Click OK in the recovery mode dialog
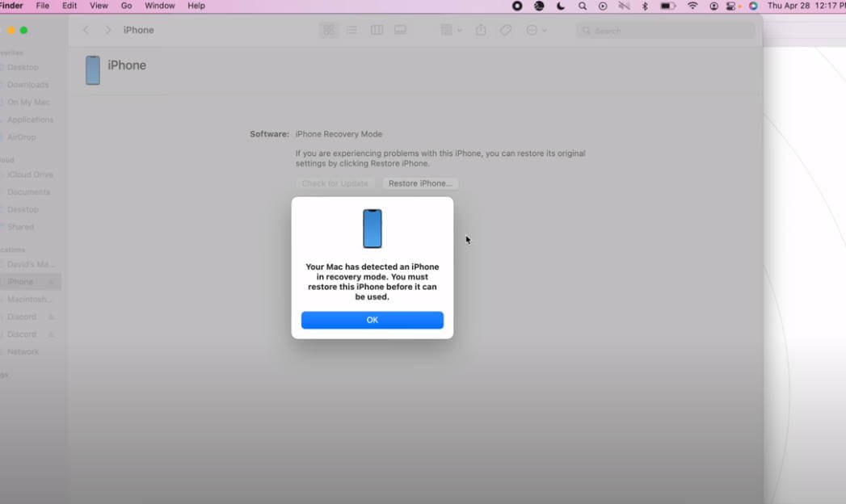846x504 pixels. (x=372, y=320)
